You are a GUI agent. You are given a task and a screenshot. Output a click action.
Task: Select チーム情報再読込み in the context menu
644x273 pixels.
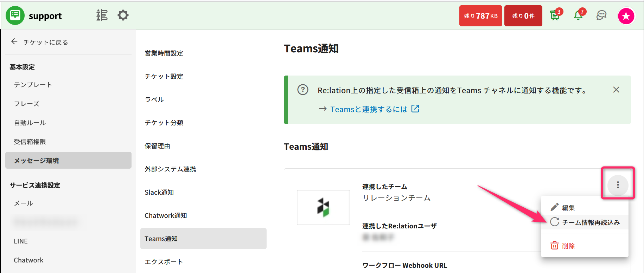pyautogui.click(x=585, y=222)
